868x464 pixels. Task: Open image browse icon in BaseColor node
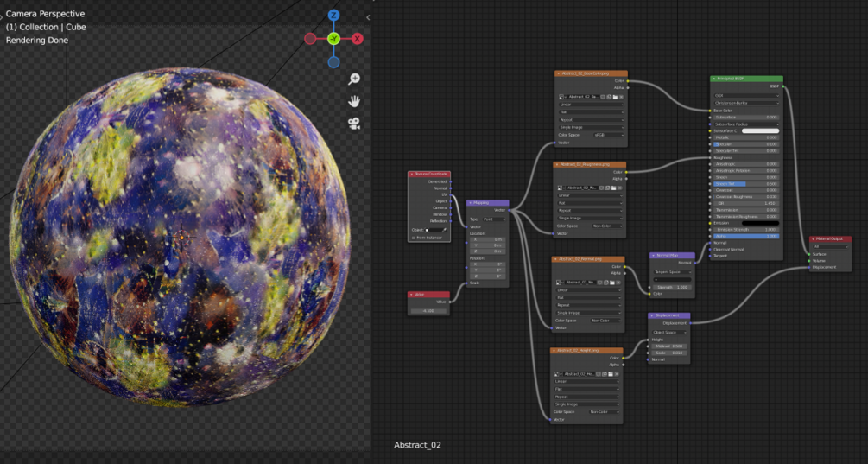[x=562, y=97]
